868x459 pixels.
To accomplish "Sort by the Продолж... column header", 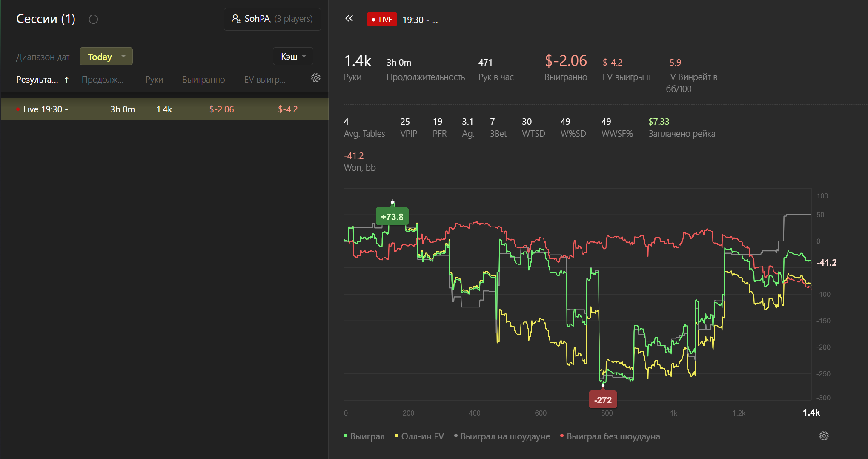I will pos(103,80).
